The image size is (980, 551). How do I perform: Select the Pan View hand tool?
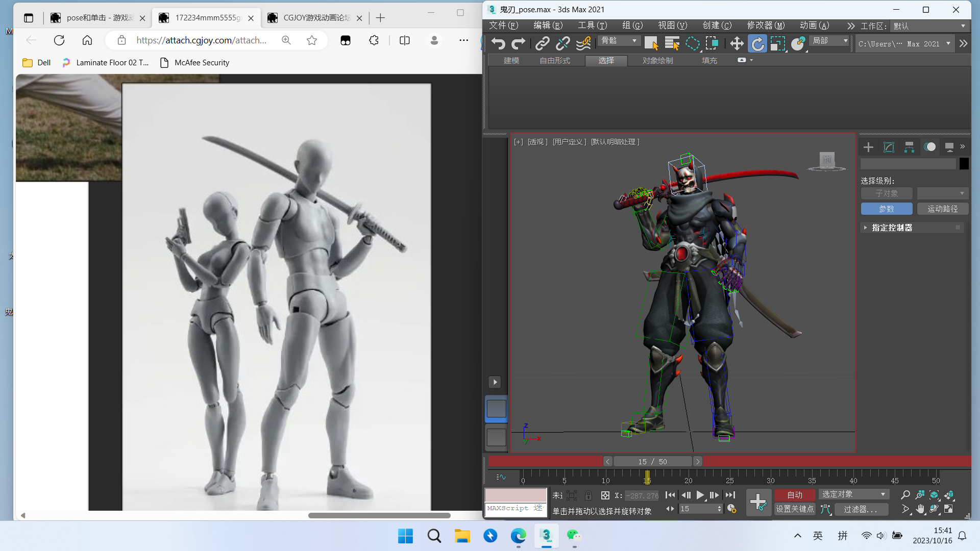point(920,509)
